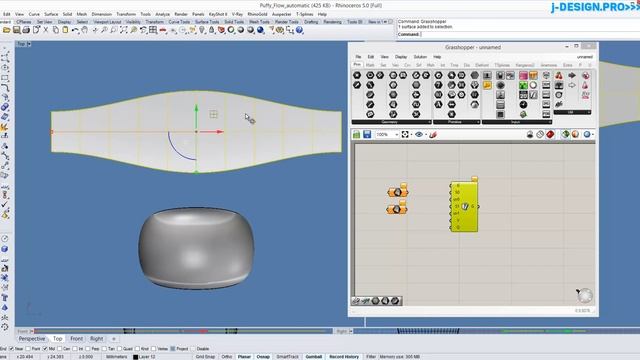Click the Undo arrow icon
The width and height of the screenshot is (640, 360).
(x=75, y=30)
